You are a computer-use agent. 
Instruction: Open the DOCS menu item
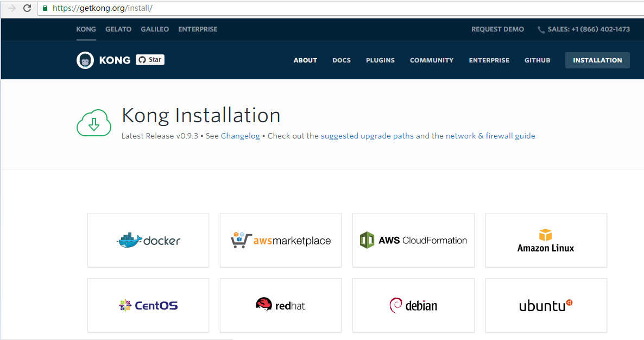(x=342, y=60)
